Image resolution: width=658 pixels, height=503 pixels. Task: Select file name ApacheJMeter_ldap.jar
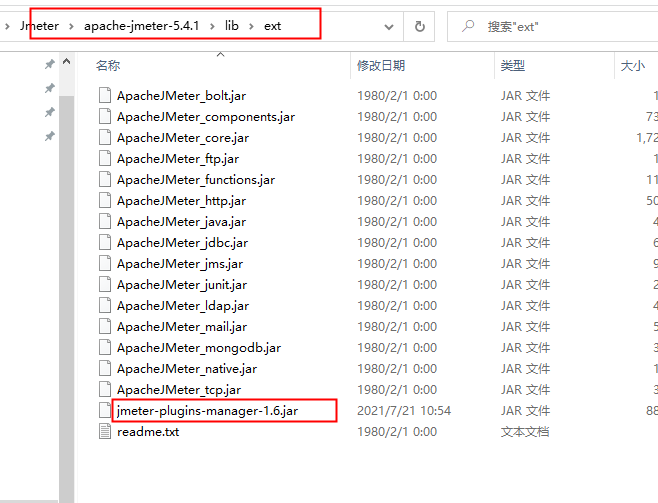183,306
